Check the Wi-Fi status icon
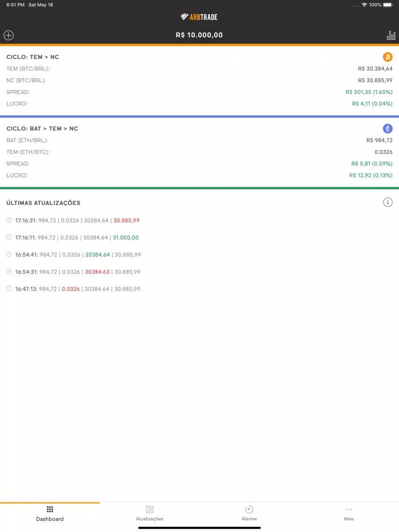Screen dimensions: 399x532 click(x=364, y=5)
